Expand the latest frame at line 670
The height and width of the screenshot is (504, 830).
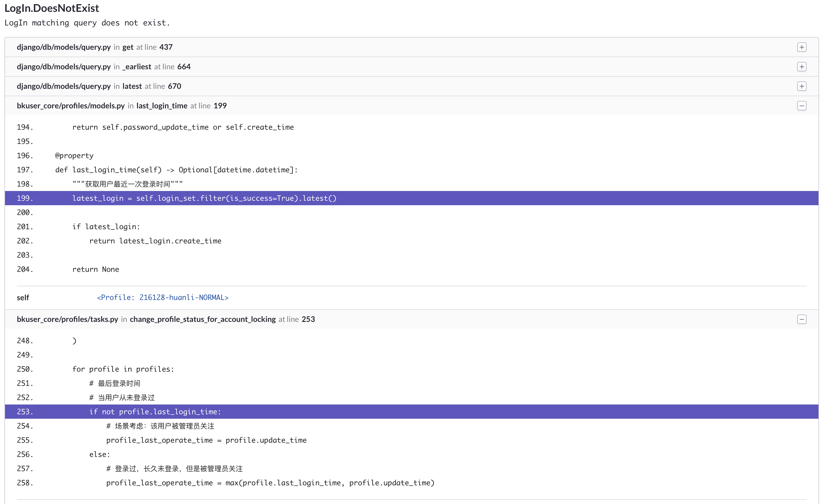click(x=802, y=86)
